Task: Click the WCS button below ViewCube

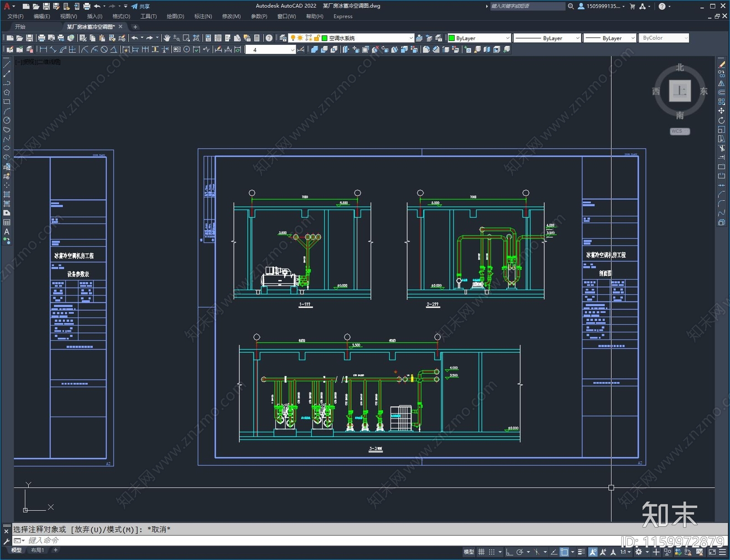Action: pyautogui.click(x=680, y=131)
